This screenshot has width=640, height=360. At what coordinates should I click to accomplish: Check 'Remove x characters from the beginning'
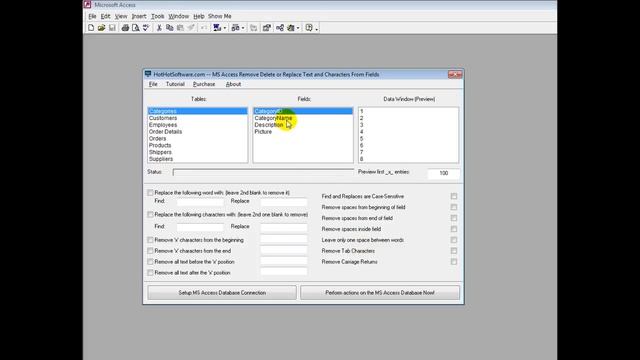(150, 240)
